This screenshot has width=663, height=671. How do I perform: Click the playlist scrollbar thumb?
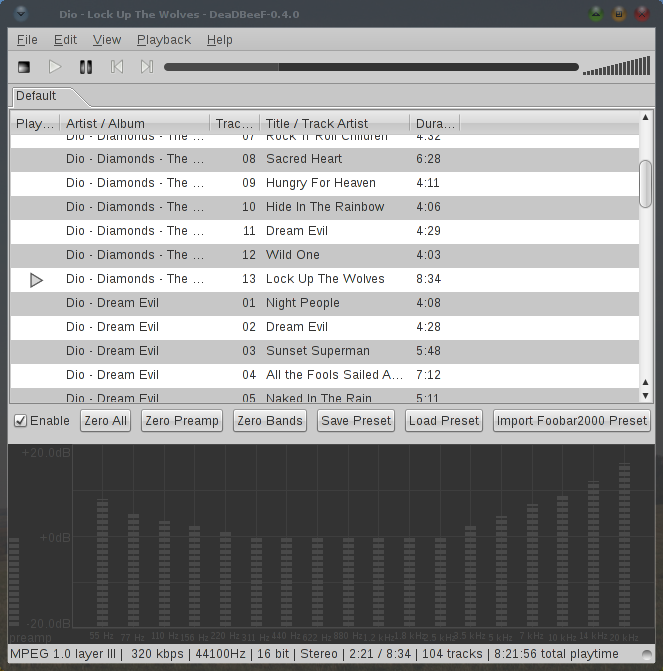click(x=645, y=184)
